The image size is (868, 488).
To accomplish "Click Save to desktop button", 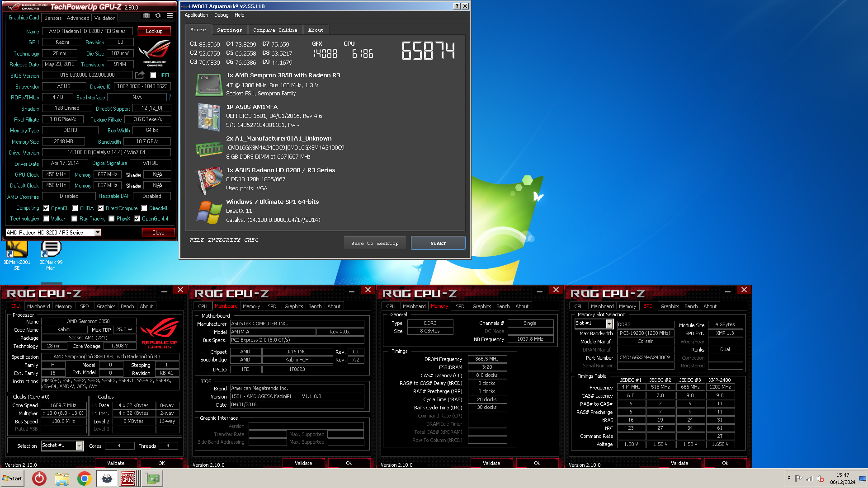I will [x=375, y=243].
